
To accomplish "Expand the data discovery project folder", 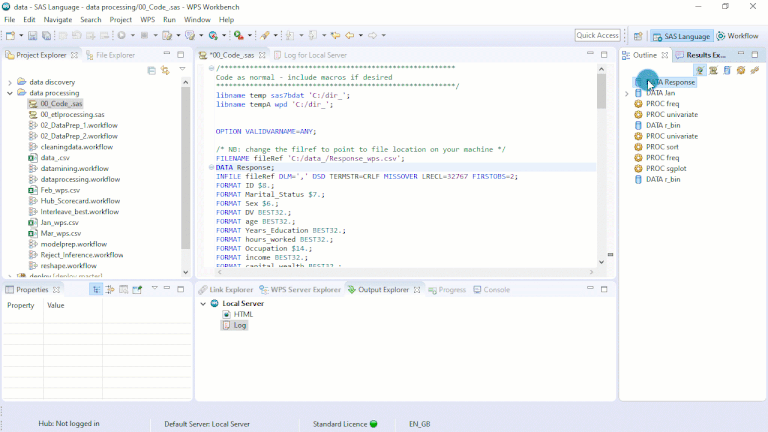I will tap(9, 82).
